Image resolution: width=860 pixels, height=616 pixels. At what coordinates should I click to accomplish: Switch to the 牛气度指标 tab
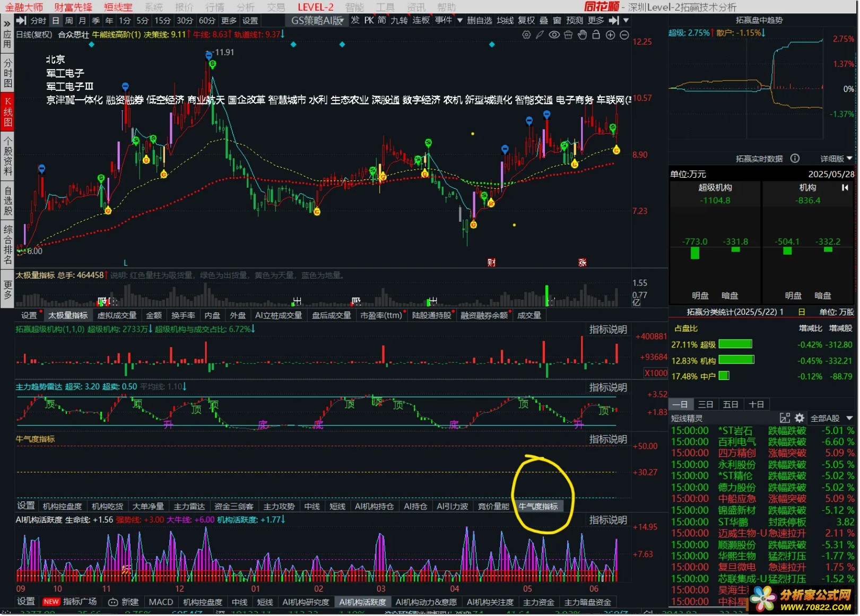538,506
